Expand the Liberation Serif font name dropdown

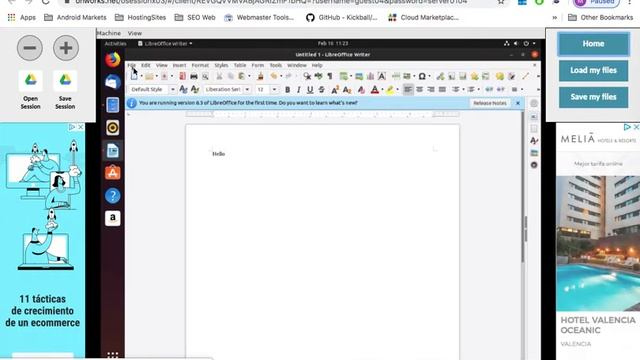click(247, 89)
